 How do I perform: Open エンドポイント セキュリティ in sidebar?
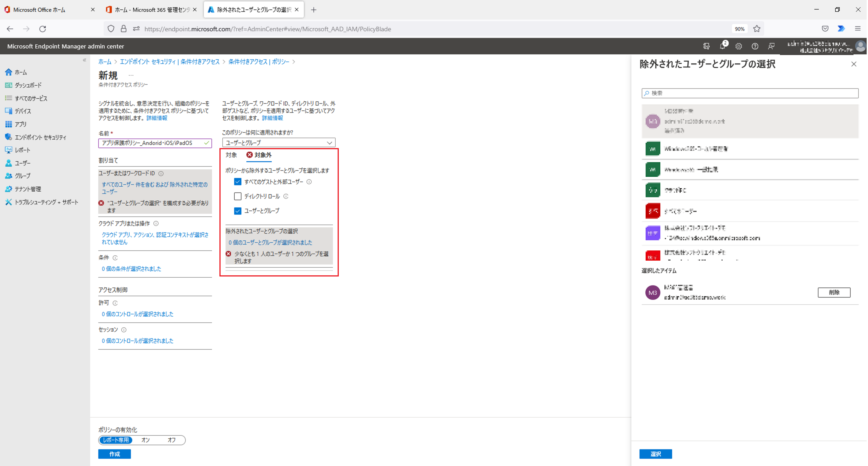click(41, 137)
